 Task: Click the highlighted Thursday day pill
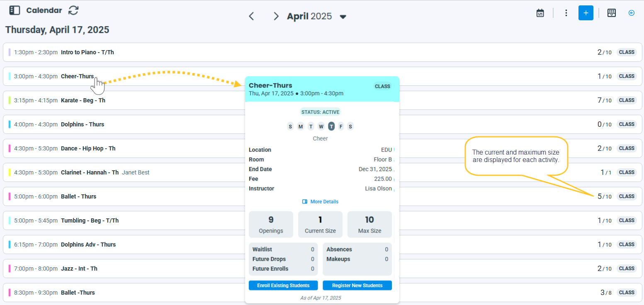pos(331,126)
